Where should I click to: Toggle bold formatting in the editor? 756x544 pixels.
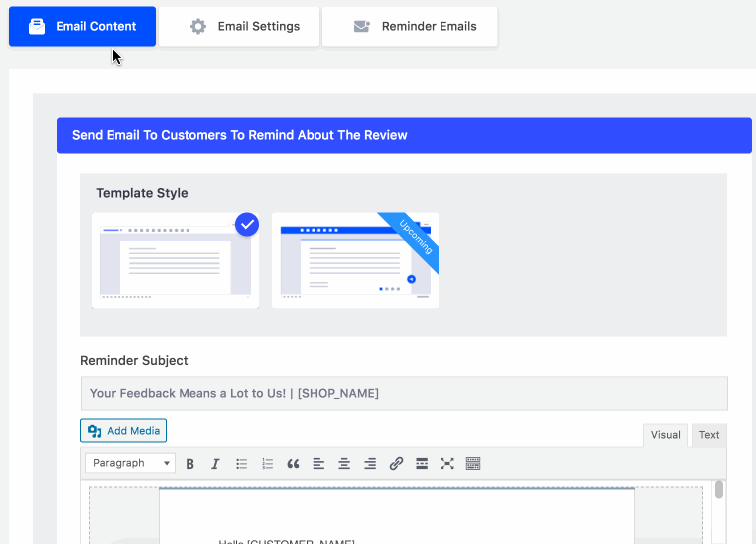tap(189, 463)
